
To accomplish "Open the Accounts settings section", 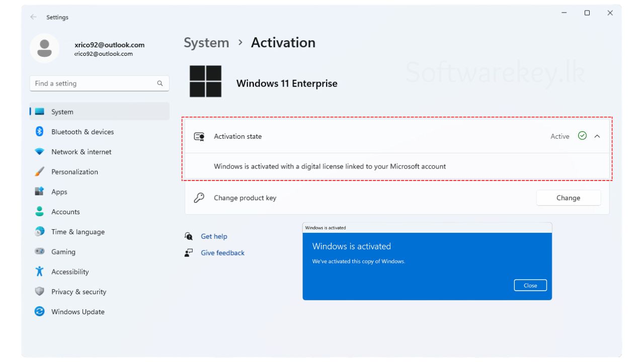I will click(x=65, y=212).
